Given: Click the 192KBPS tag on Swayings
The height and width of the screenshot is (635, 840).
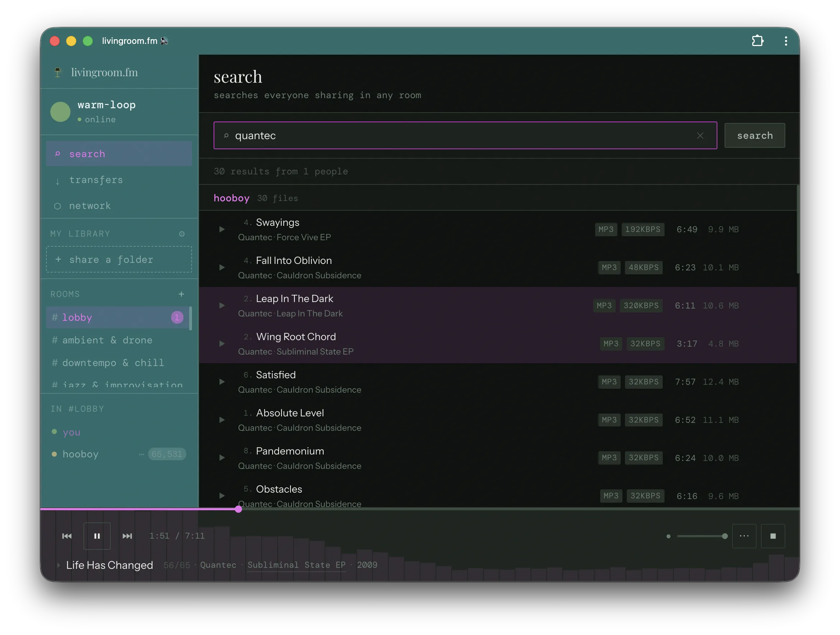Looking at the screenshot, I should [x=643, y=229].
